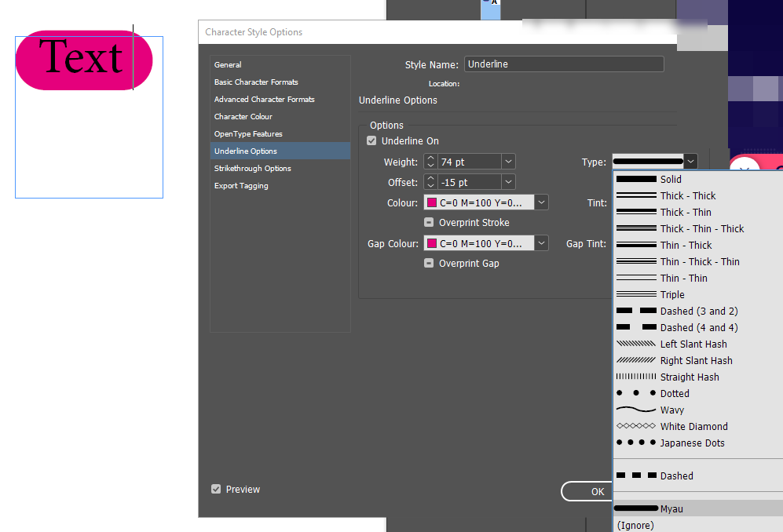Open the Colour dropdown
Screen dimensions: 783x532
coord(541,202)
